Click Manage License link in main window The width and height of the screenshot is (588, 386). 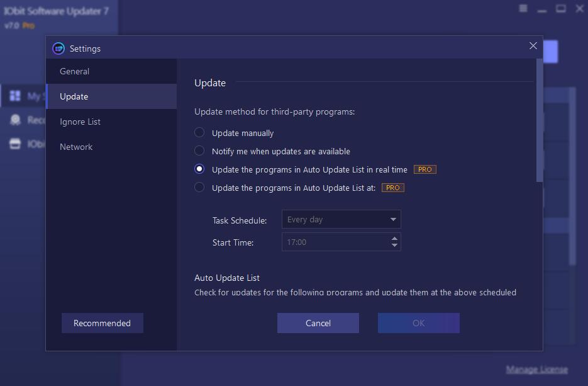pyautogui.click(x=536, y=370)
